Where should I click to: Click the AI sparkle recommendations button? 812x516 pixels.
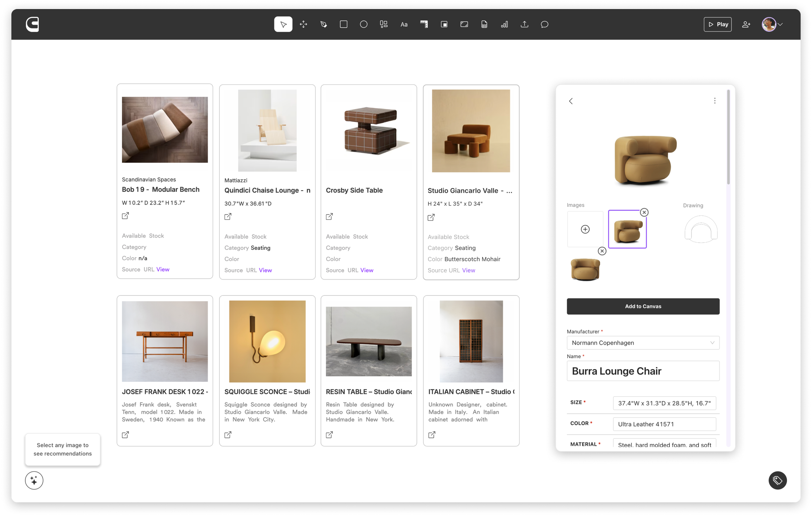pos(34,480)
